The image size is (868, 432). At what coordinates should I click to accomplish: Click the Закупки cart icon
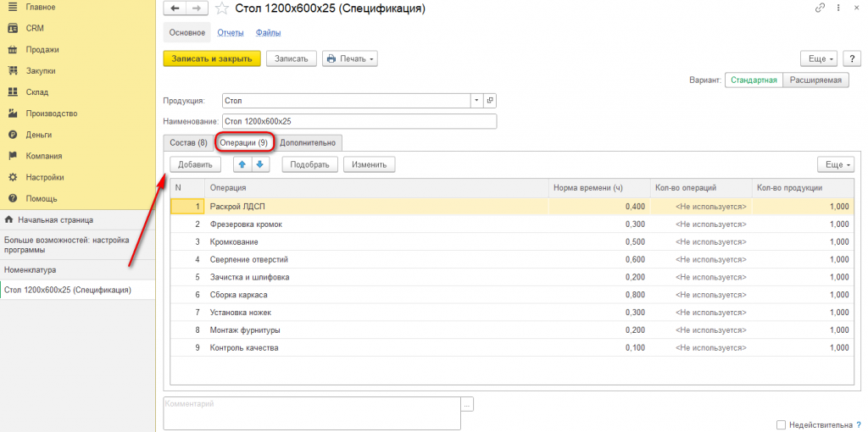click(x=14, y=71)
